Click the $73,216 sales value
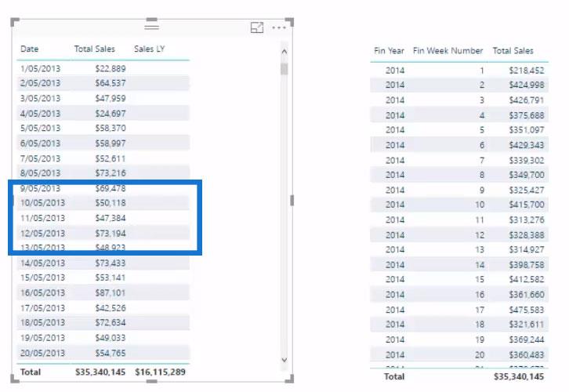Image resolution: width=569 pixels, height=392 pixels. pos(111,173)
